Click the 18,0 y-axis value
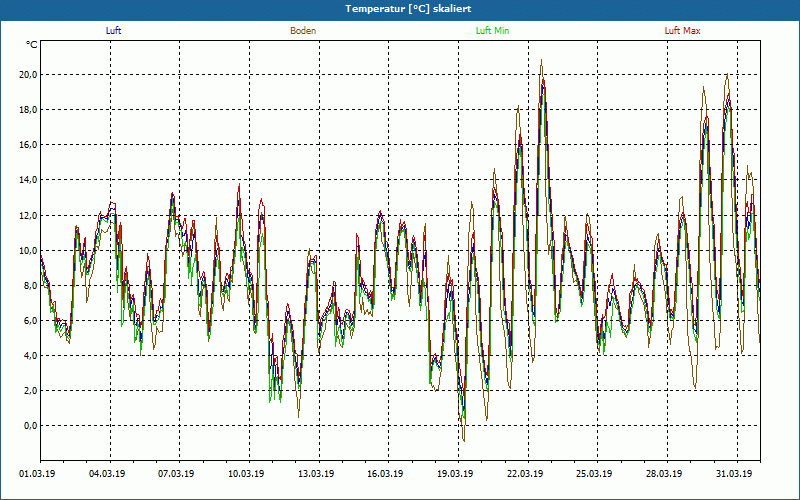Screen dimensions: 800x500 pyautogui.click(x=29, y=110)
